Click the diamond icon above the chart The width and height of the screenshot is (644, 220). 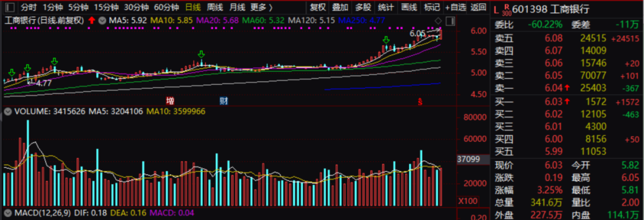click(x=438, y=21)
